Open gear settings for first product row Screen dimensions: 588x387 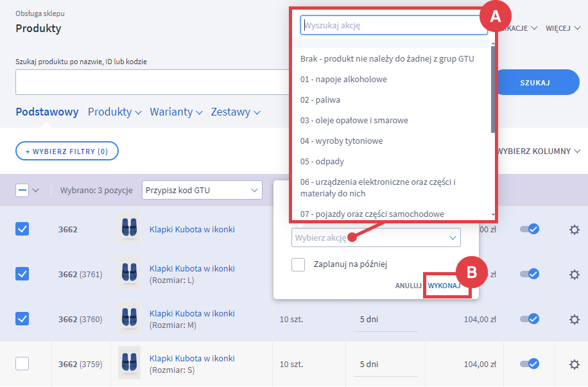coord(574,229)
